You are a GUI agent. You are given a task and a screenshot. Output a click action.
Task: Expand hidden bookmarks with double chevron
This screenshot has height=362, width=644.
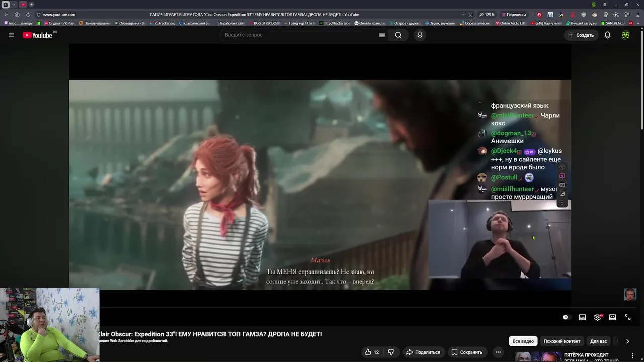(638, 23)
